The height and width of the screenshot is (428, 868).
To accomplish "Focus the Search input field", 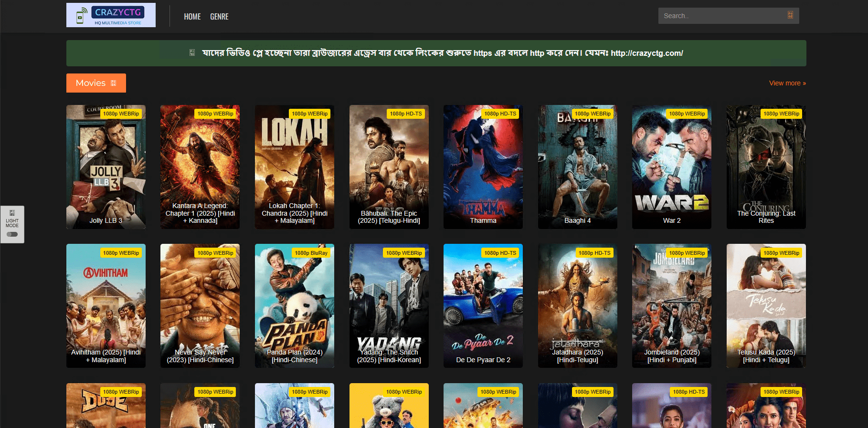I will point(721,16).
